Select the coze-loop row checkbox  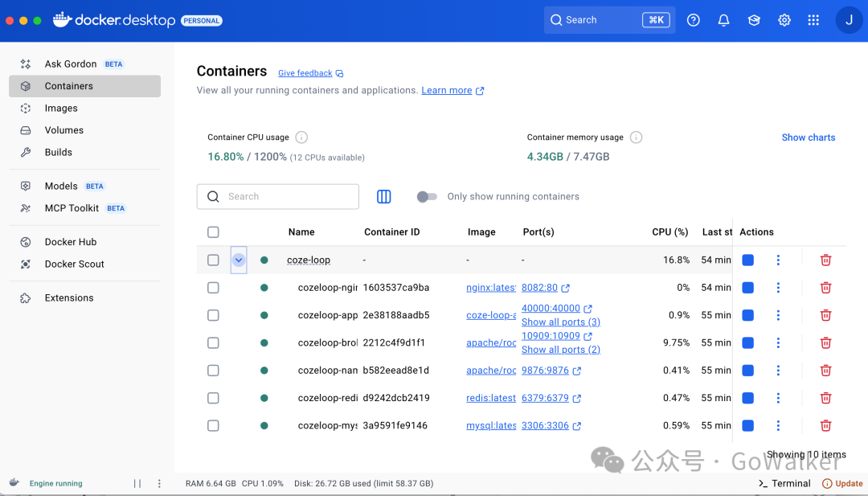(x=213, y=260)
